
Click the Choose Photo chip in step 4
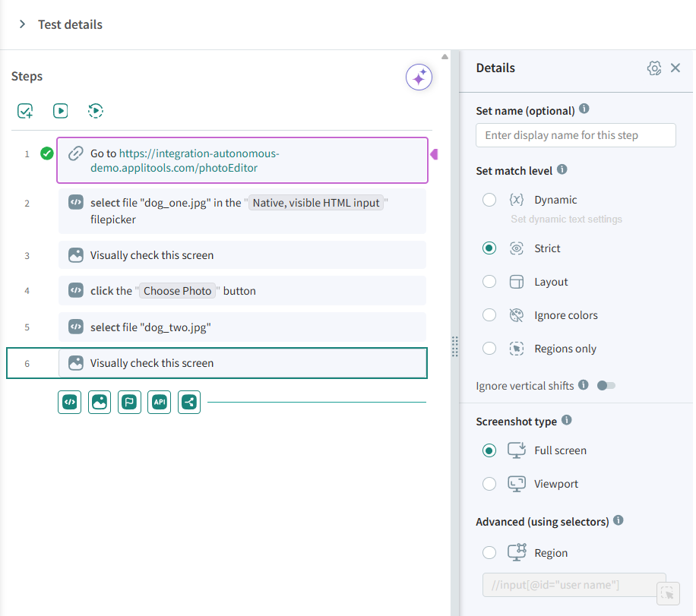click(177, 291)
